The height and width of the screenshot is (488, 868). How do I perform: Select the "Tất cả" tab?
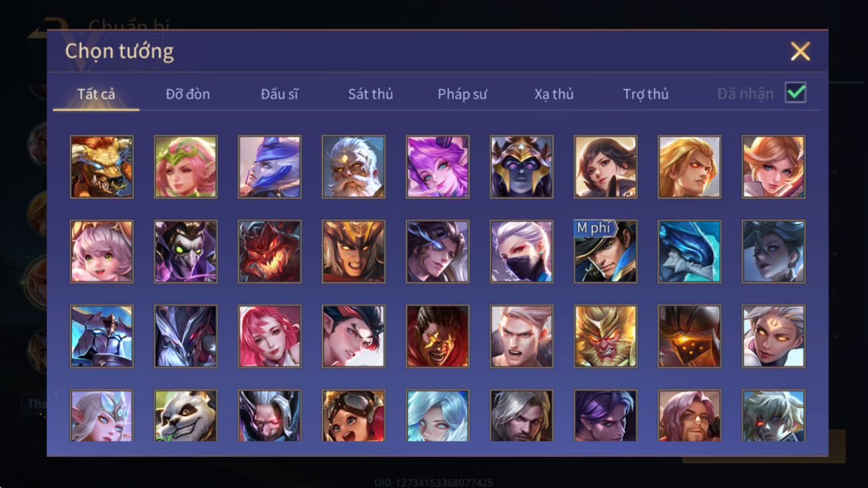pos(96,94)
